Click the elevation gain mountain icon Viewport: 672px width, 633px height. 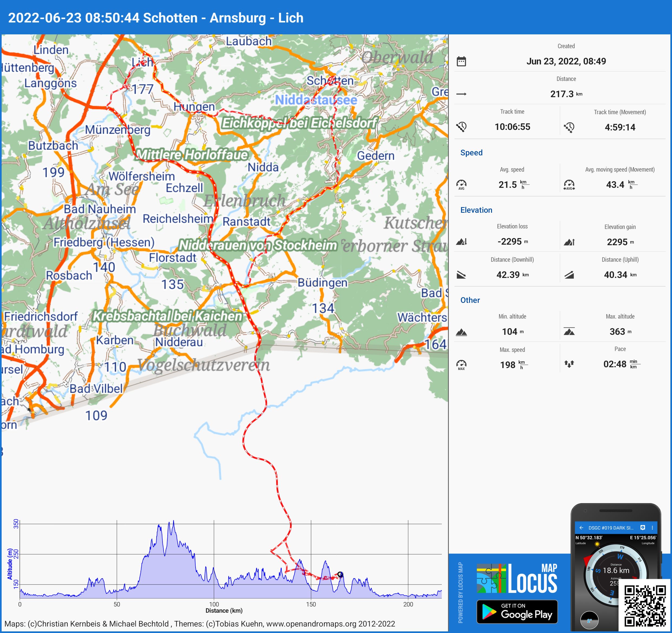coord(569,242)
